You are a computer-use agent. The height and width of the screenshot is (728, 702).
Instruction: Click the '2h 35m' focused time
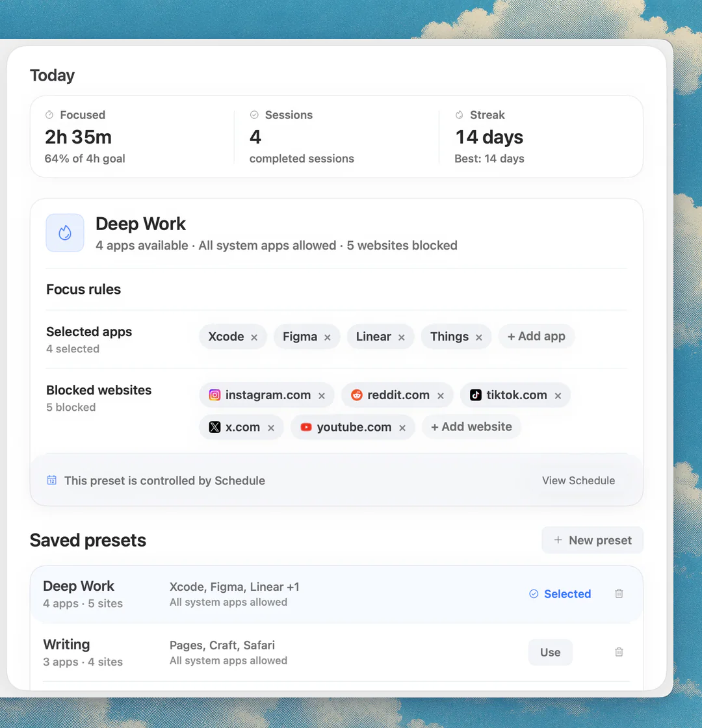78,137
